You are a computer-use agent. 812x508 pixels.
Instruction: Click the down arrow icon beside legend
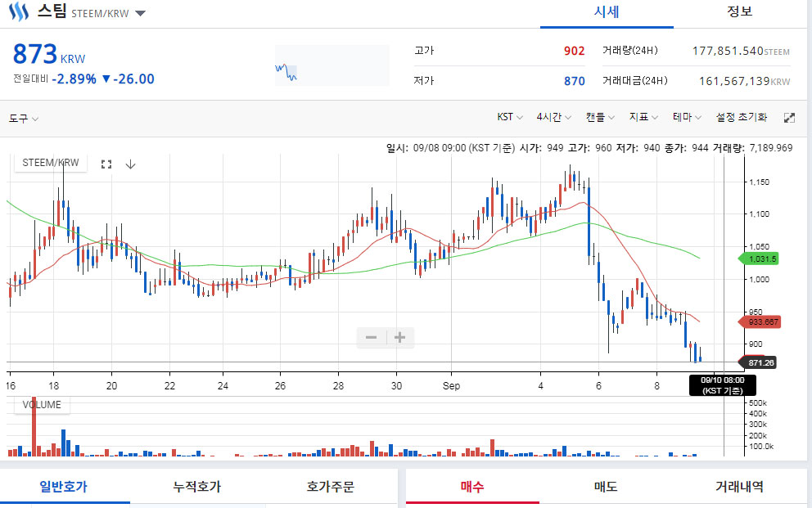click(130, 164)
